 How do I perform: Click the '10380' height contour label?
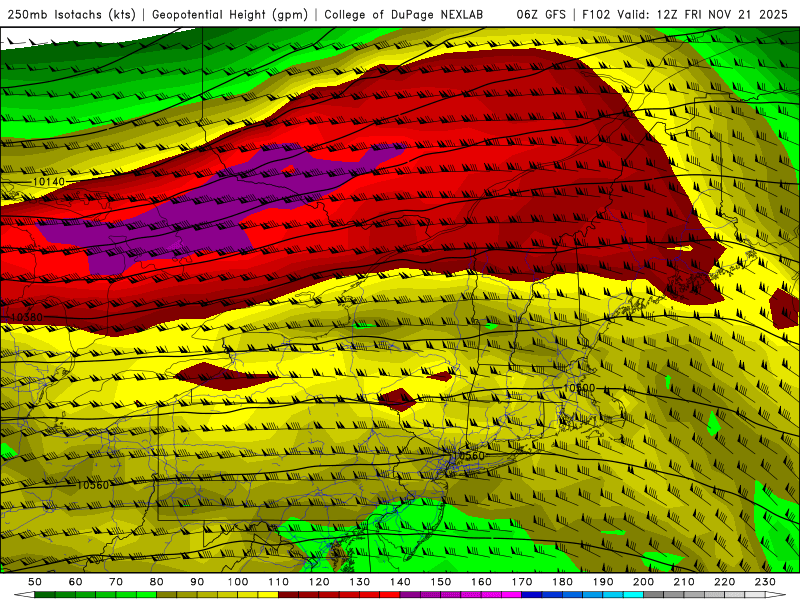pyautogui.click(x=27, y=317)
